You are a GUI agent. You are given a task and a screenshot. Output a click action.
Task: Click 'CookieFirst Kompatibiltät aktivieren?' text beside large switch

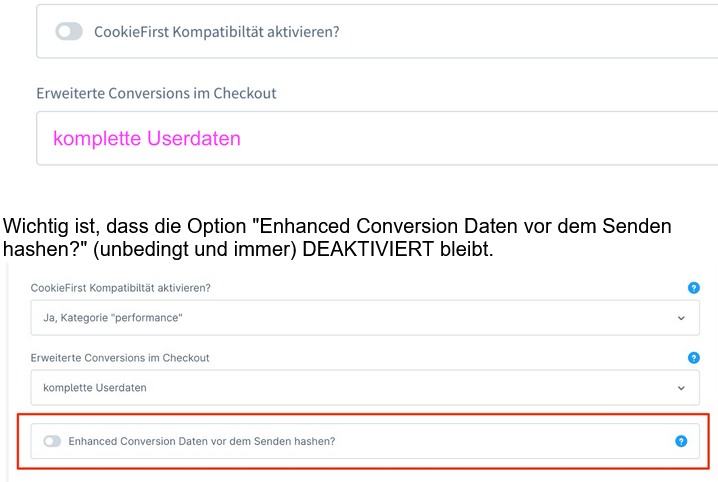tap(216, 31)
